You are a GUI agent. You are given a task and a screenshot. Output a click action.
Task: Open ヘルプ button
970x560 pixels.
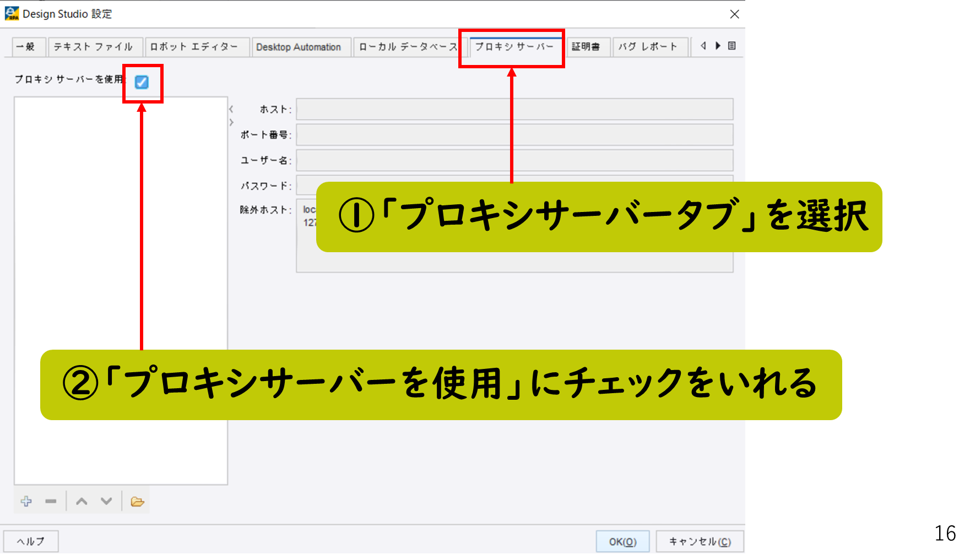[31, 541]
